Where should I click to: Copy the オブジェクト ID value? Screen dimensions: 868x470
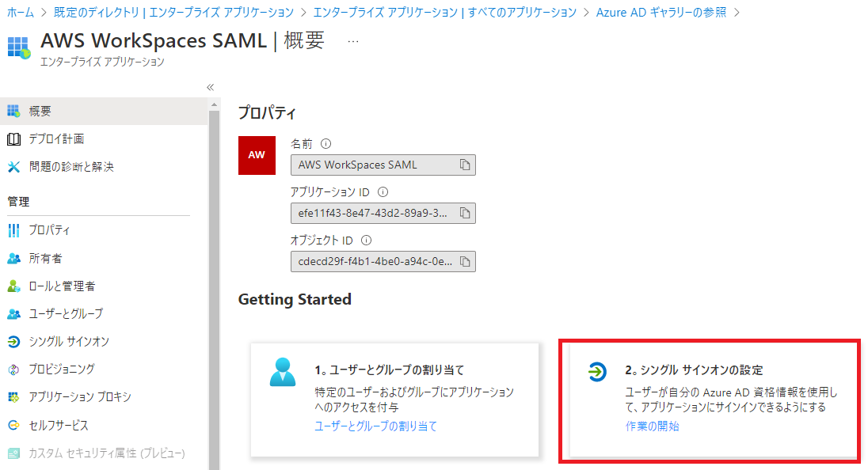pos(465,262)
